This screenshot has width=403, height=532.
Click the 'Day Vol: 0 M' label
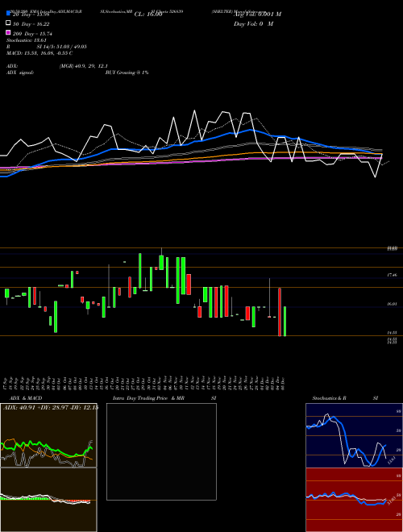point(253,24)
